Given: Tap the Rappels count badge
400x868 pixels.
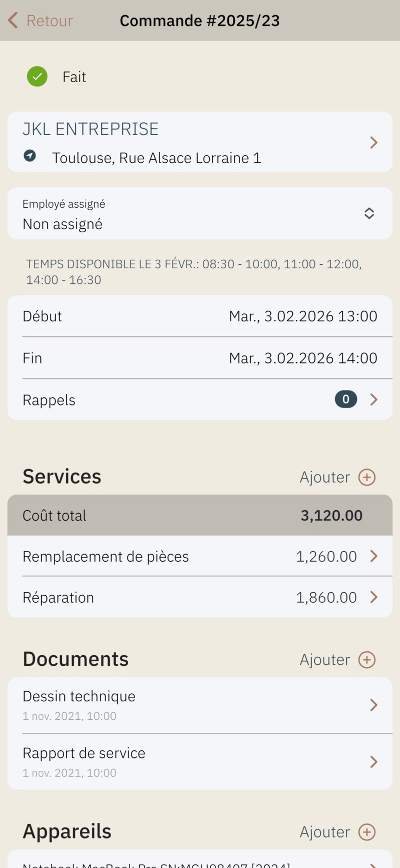Looking at the screenshot, I should 345,399.
